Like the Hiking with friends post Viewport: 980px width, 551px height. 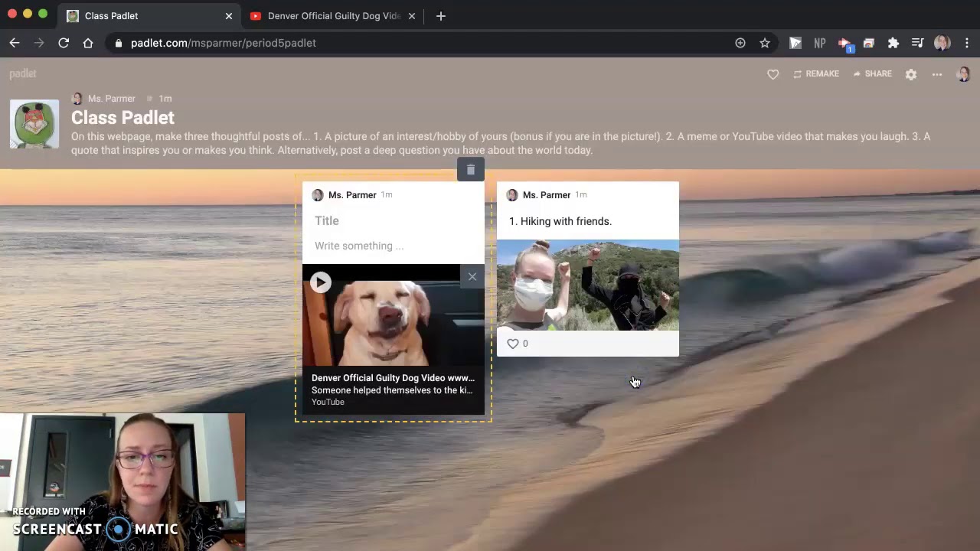[x=513, y=344]
